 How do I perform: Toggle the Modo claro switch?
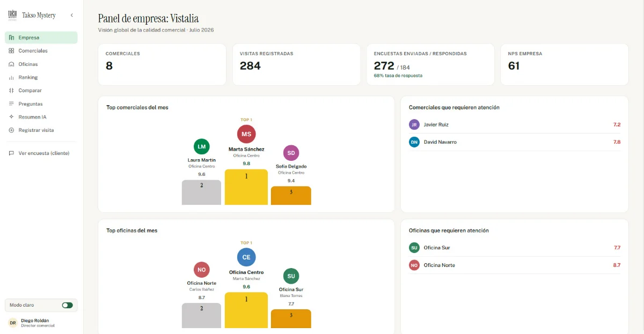point(67,305)
